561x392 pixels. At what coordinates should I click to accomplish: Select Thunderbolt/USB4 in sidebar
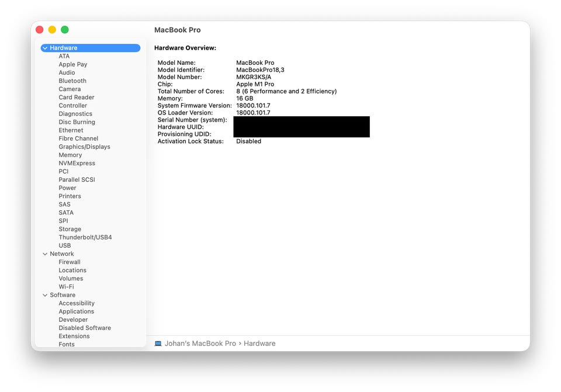(x=85, y=237)
